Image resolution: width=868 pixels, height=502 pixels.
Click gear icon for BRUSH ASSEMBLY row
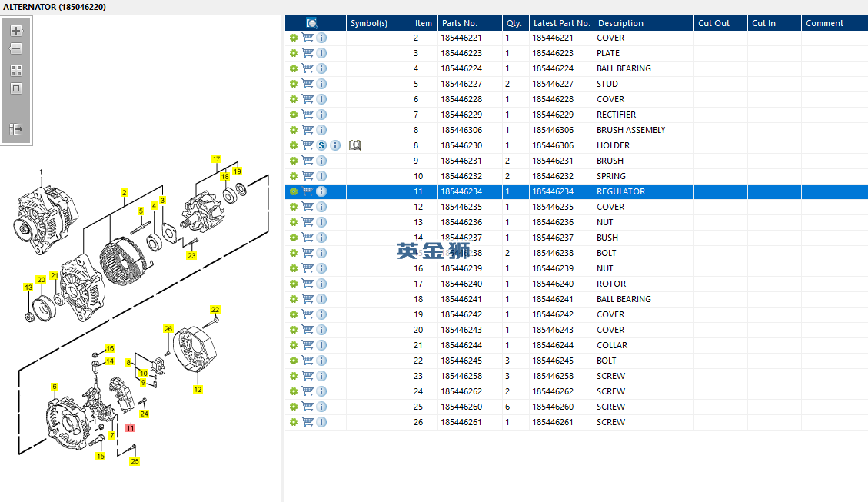click(x=294, y=130)
